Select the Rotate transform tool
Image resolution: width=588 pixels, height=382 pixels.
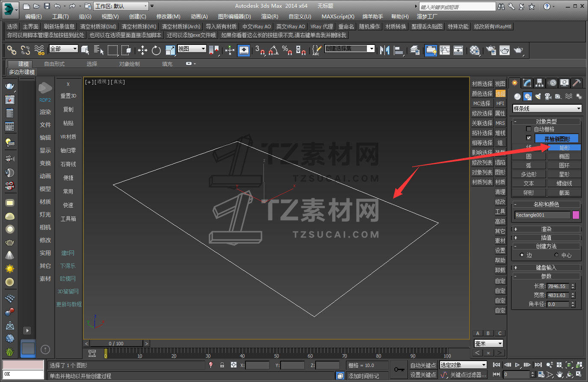tap(156, 50)
